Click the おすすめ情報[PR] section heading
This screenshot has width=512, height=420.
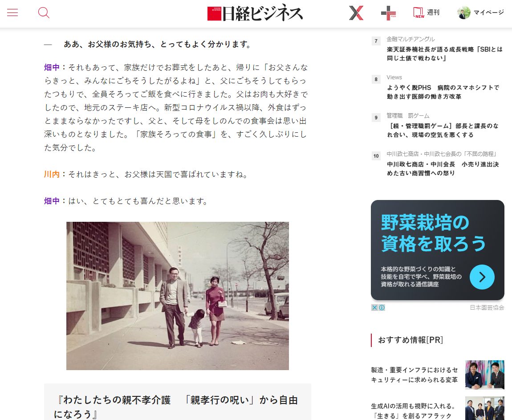coord(410,340)
